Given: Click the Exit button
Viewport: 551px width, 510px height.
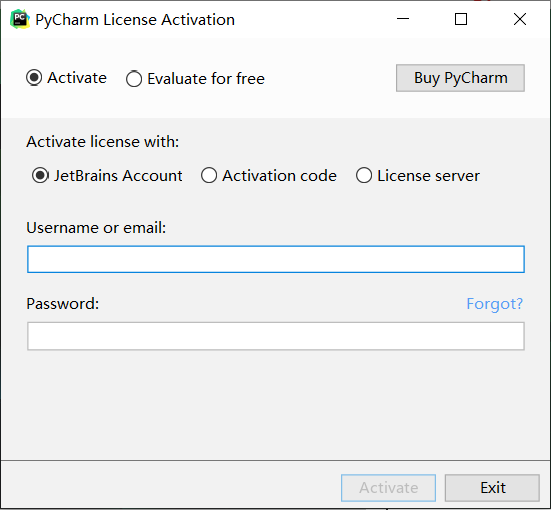Looking at the screenshot, I should pos(492,488).
